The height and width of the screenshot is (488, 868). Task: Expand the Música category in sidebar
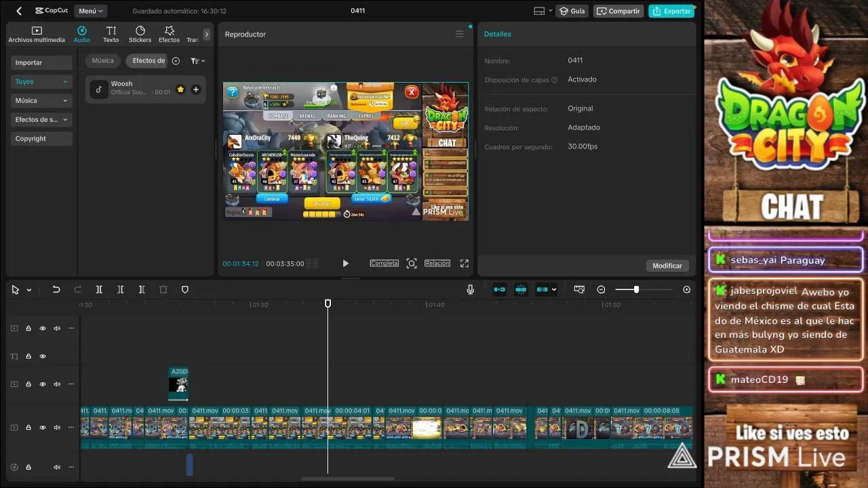coord(41,100)
